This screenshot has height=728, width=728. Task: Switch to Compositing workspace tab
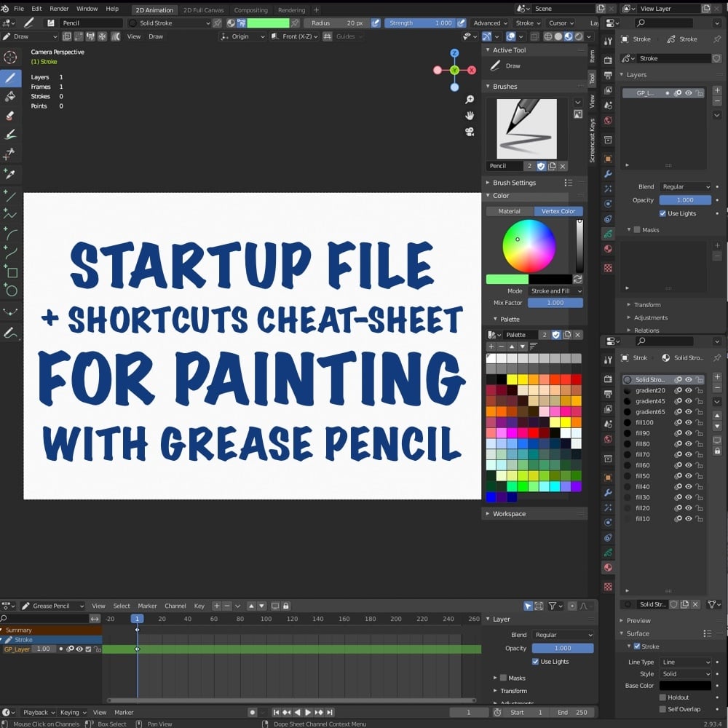tap(250, 9)
